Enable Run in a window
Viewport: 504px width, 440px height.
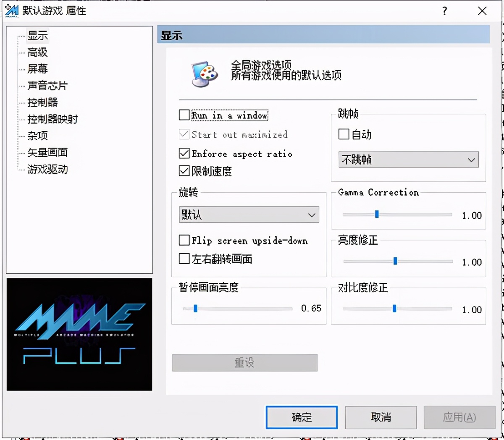(184, 115)
